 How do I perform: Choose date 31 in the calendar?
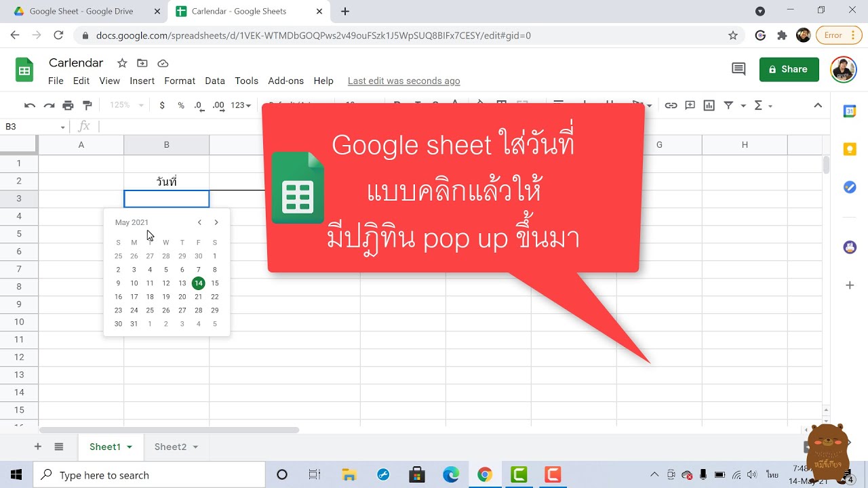(x=134, y=324)
